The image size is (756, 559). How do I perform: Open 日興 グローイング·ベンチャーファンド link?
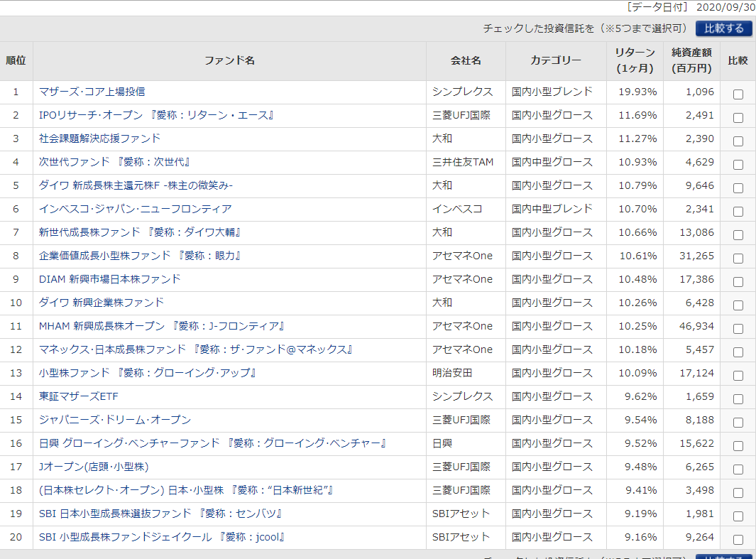(x=213, y=443)
